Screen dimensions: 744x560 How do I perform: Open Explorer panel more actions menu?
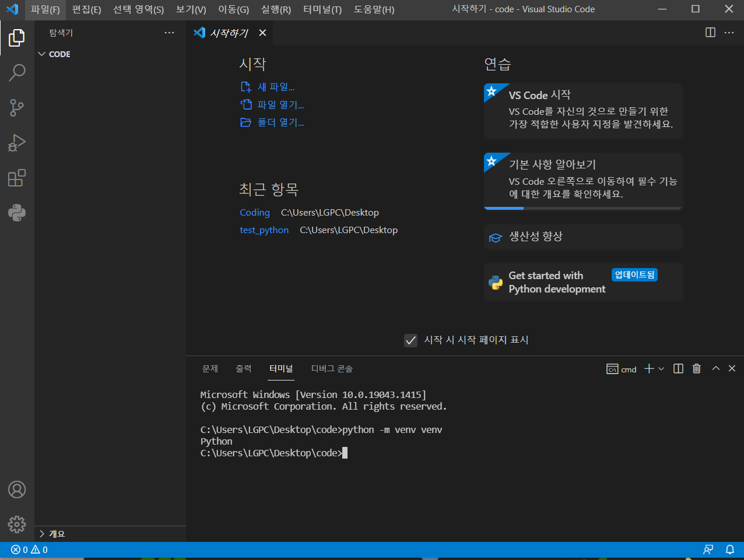click(169, 33)
